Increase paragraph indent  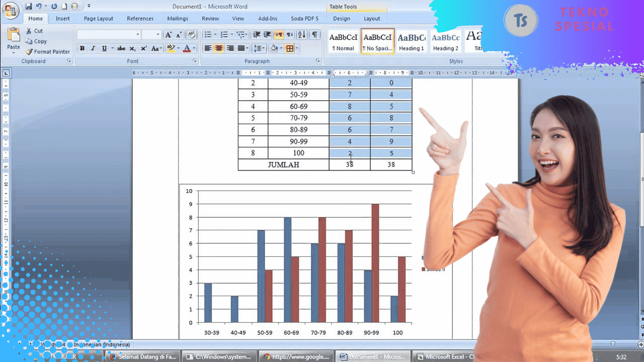tap(267, 35)
